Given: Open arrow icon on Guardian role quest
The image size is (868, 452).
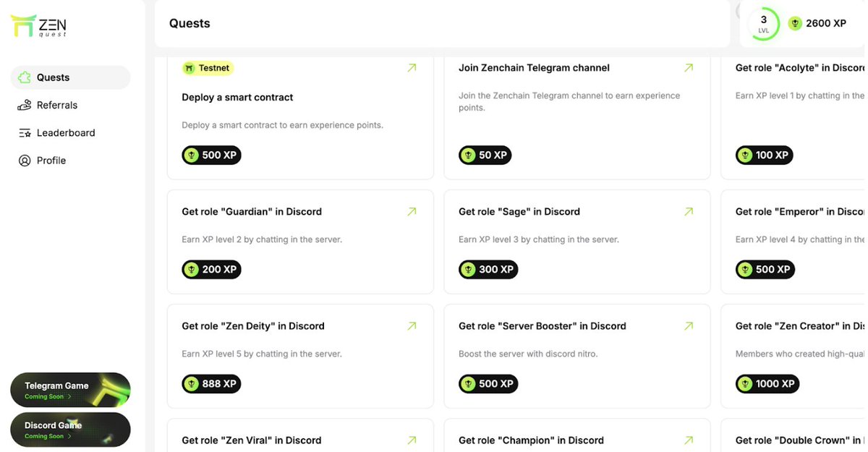Looking at the screenshot, I should (x=412, y=212).
